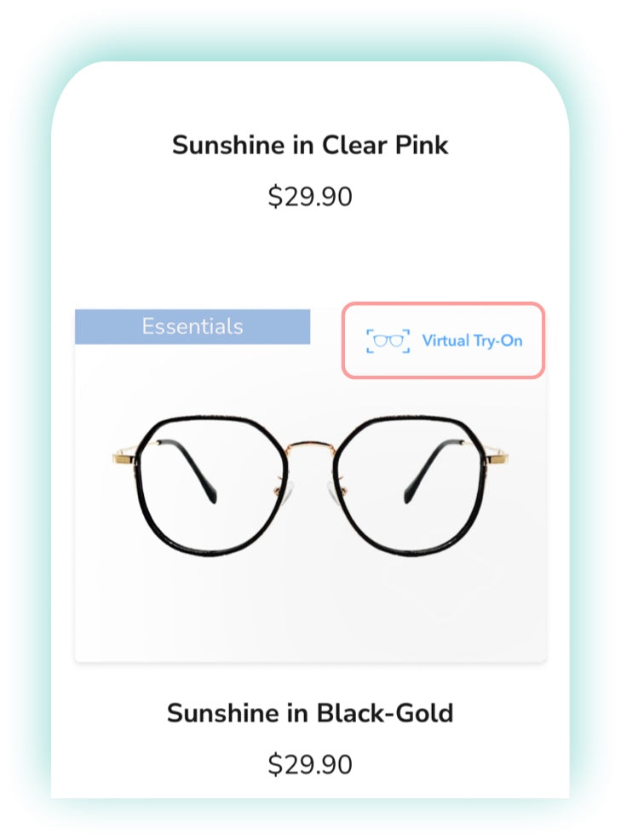621x840 pixels.
Task: Click the right temple arm tip
Action: (x=408, y=497)
